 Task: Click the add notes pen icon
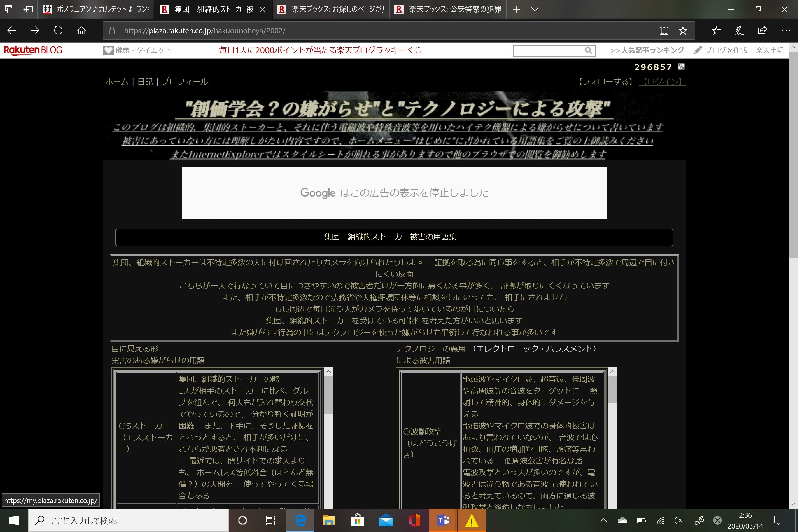pos(739,31)
